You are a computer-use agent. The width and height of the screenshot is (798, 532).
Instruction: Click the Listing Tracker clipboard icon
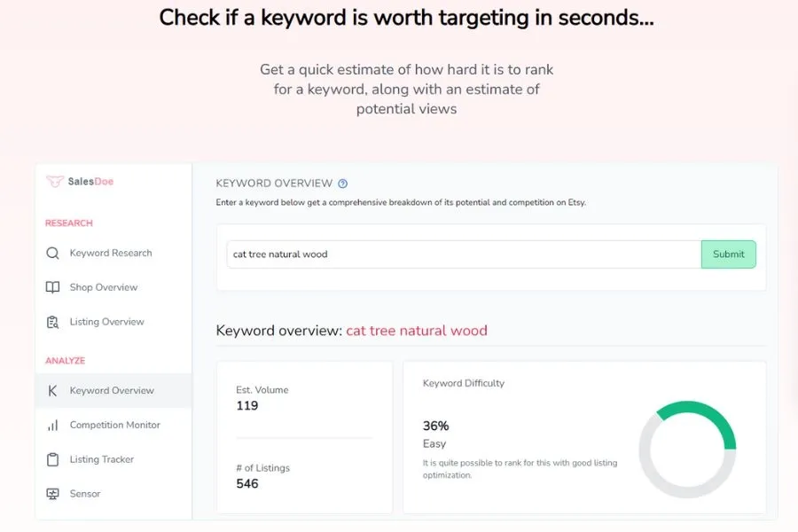tap(52, 459)
